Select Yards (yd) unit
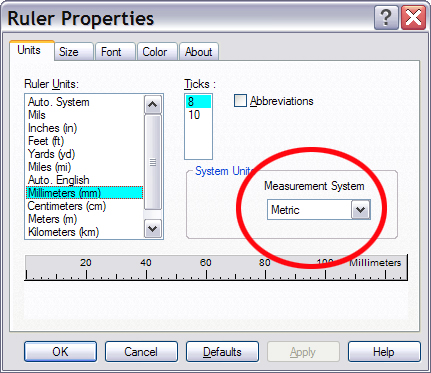Viewport: 431px width, 373px height. pyautogui.click(x=85, y=154)
